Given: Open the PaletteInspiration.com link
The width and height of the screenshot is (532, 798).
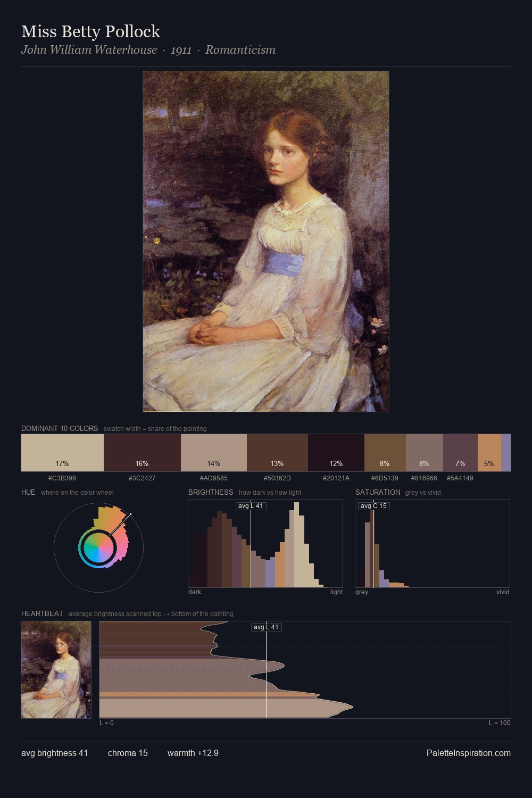Looking at the screenshot, I should (x=469, y=753).
